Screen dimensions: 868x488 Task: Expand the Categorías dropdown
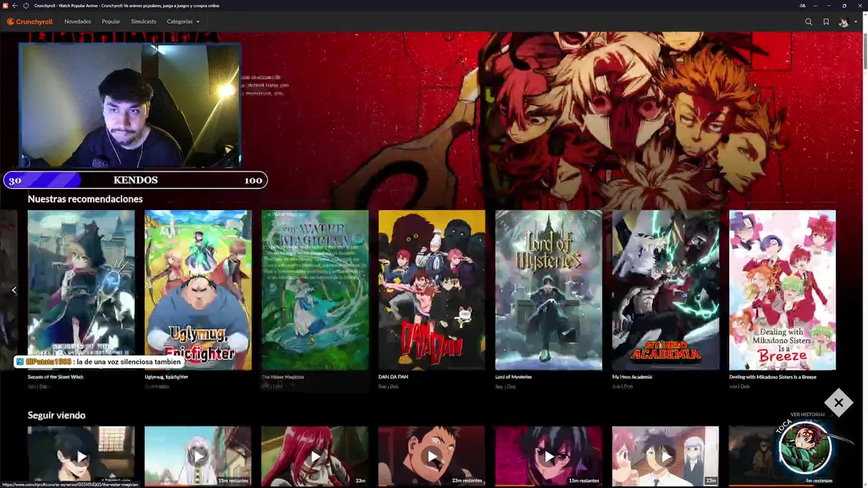(x=183, y=22)
